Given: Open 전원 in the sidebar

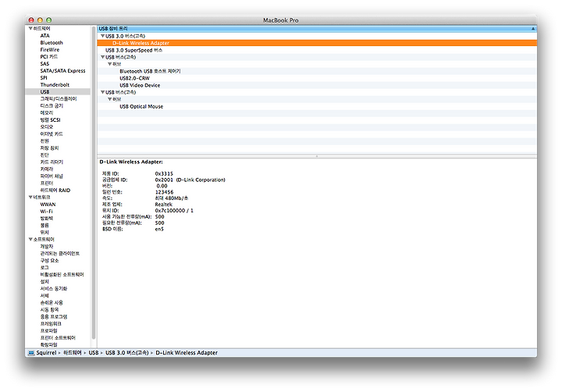Looking at the screenshot, I should coord(44,141).
